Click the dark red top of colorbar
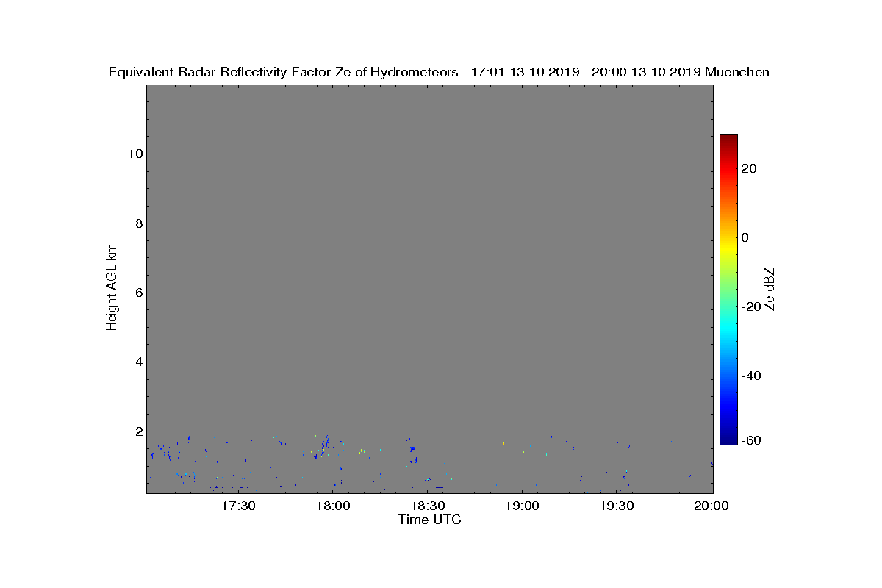The image size is (882, 588). point(728,139)
